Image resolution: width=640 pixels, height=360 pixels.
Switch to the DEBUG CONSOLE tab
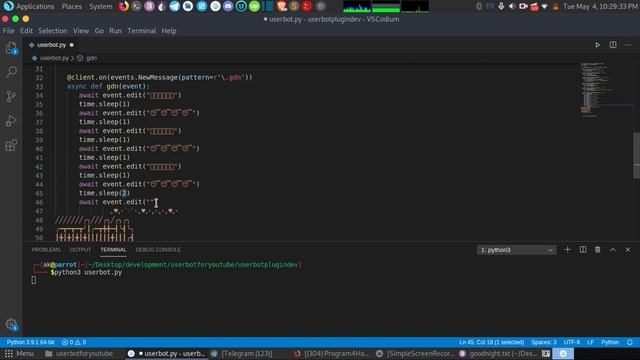point(158,250)
